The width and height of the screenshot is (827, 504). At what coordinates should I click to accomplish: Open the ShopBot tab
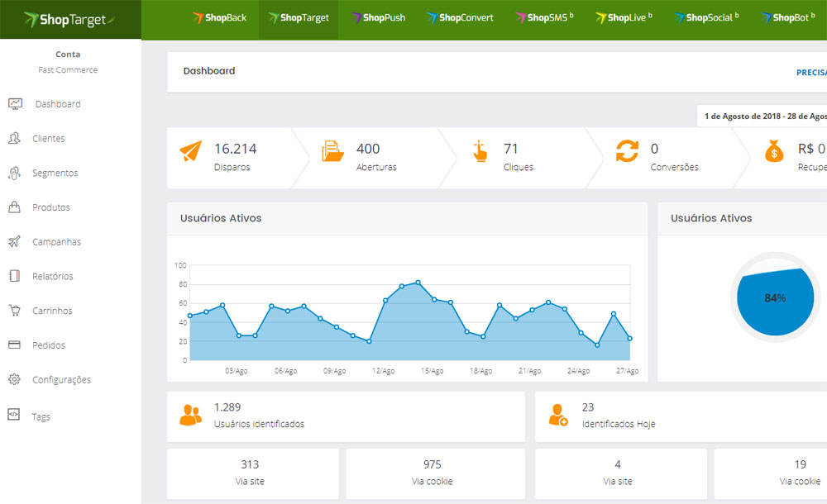coord(788,18)
